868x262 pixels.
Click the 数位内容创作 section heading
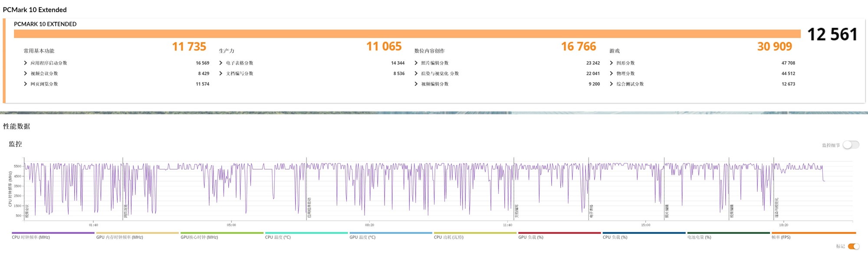(x=430, y=51)
